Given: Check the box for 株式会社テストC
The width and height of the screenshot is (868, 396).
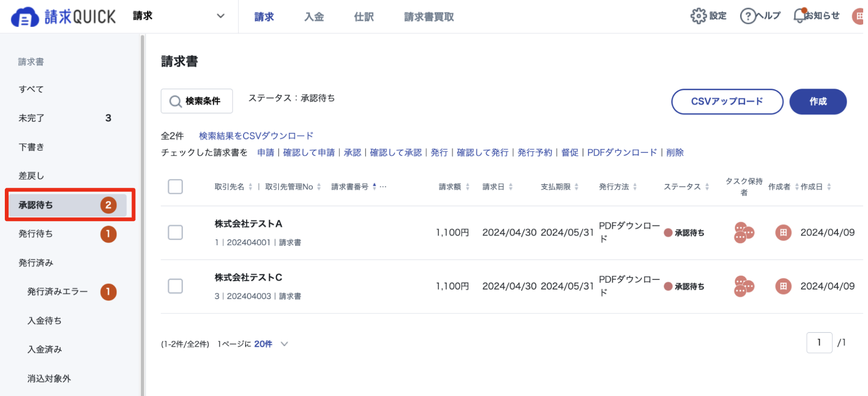Looking at the screenshot, I should 175,287.
